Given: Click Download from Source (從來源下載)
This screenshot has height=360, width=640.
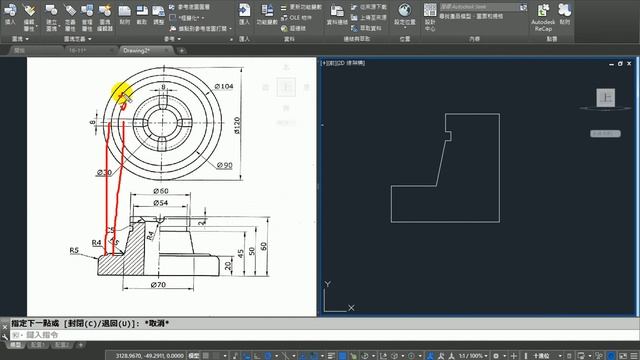Looking at the screenshot, I should point(369,7).
